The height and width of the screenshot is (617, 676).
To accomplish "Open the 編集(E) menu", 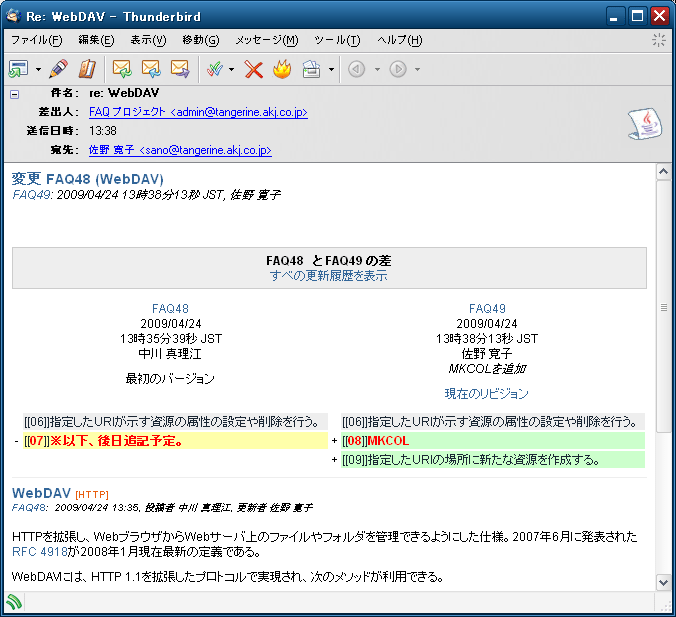I will pyautogui.click(x=96, y=40).
